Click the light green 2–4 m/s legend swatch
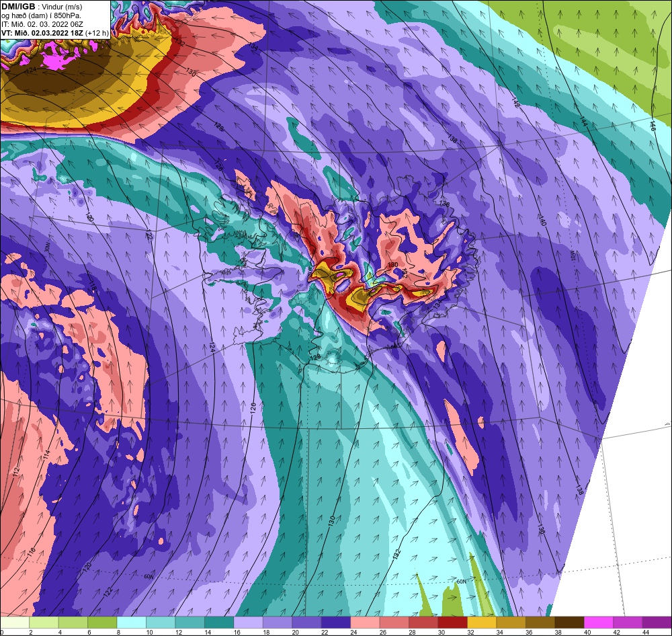 (x=44, y=623)
